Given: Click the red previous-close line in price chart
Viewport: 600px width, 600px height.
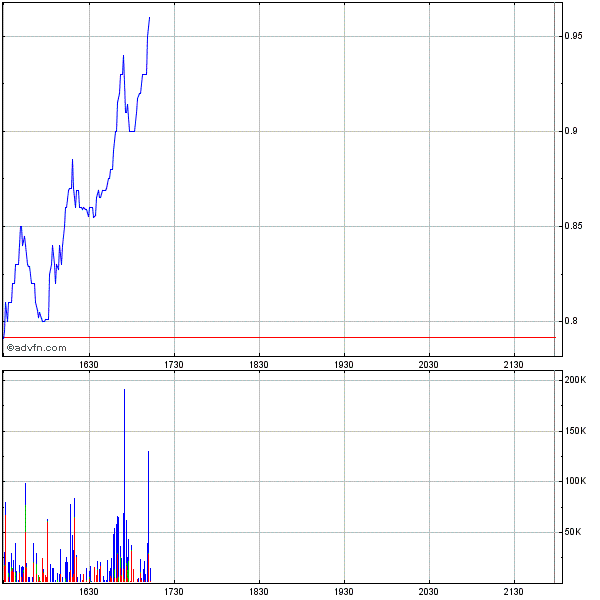Looking at the screenshot, I should (x=279, y=338).
